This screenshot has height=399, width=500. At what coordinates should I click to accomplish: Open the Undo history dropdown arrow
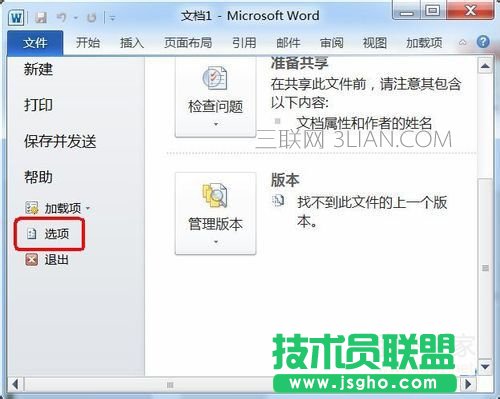coord(76,18)
